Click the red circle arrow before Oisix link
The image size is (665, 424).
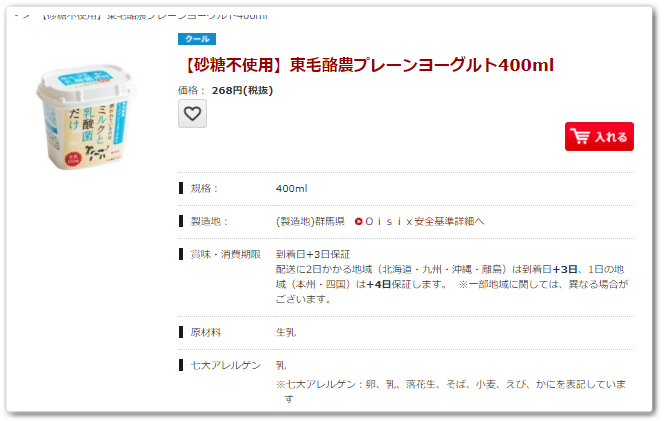click(359, 221)
